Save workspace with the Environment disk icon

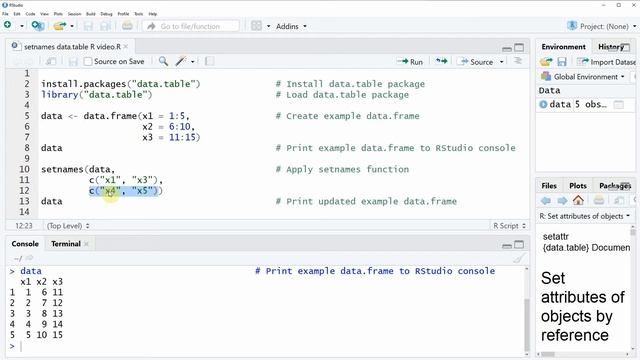tap(562, 62)
